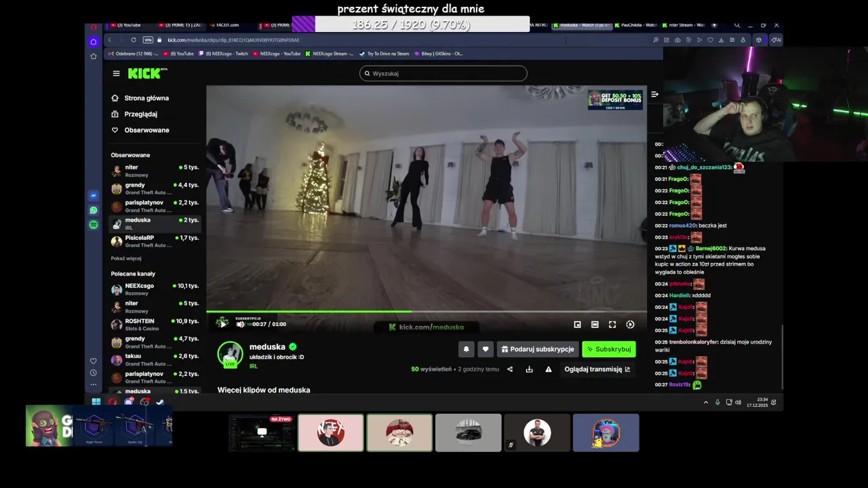Open the YouTube bookmark
This screenshot has width=868, height=488.
coord(180,54)
